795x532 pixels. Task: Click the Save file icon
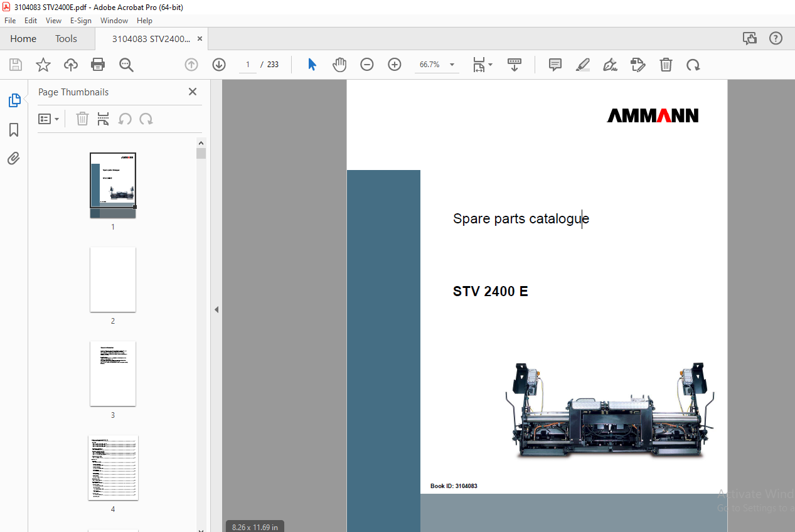(x=16, y=65)
